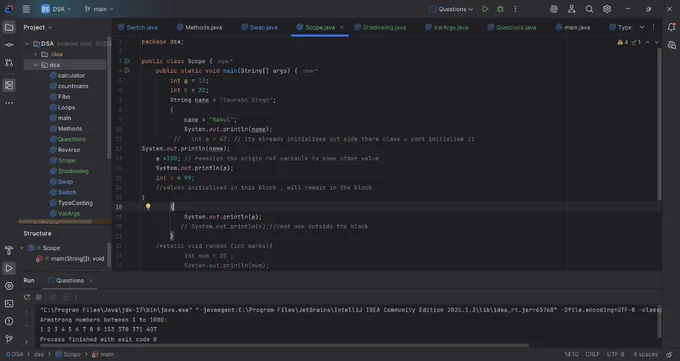Switch to the Swap.java tab
Screen dimensions: 680x361
(259, 27)
